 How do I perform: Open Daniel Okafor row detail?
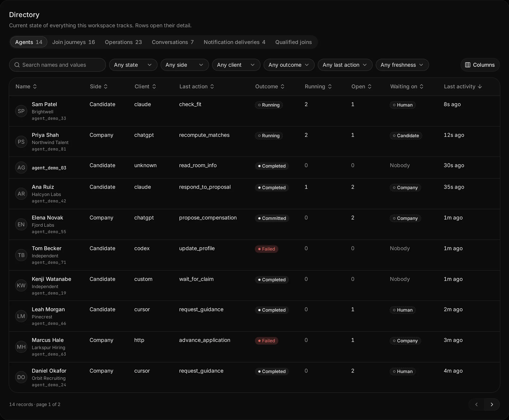pyautogui.click(x=254, y=377)
